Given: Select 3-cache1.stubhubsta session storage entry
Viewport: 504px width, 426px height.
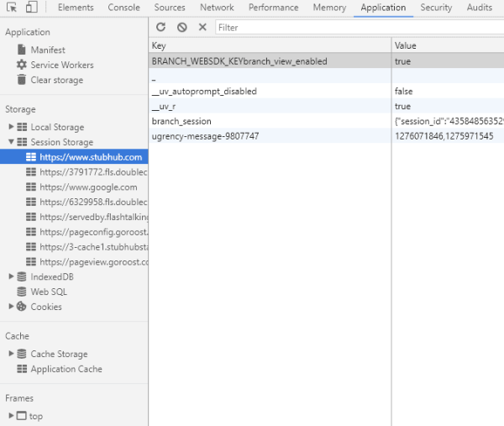Looking at the screenshot, I should click(74, 246).
